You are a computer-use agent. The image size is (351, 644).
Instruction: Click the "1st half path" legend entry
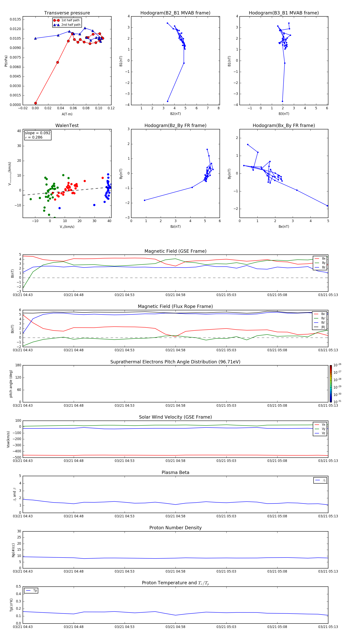point(67,20)
